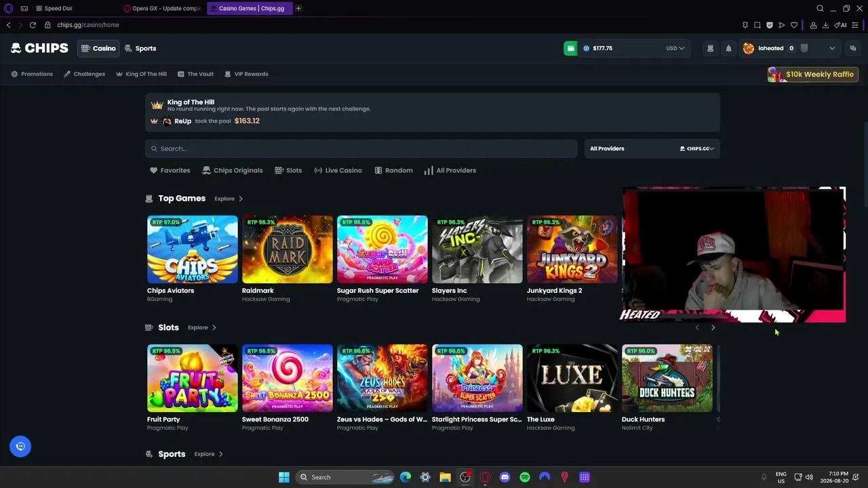The width and height of the screenshot is (868, 488).
Task: Open the Opera GX menu icon
Action: [x=9, y=8]
